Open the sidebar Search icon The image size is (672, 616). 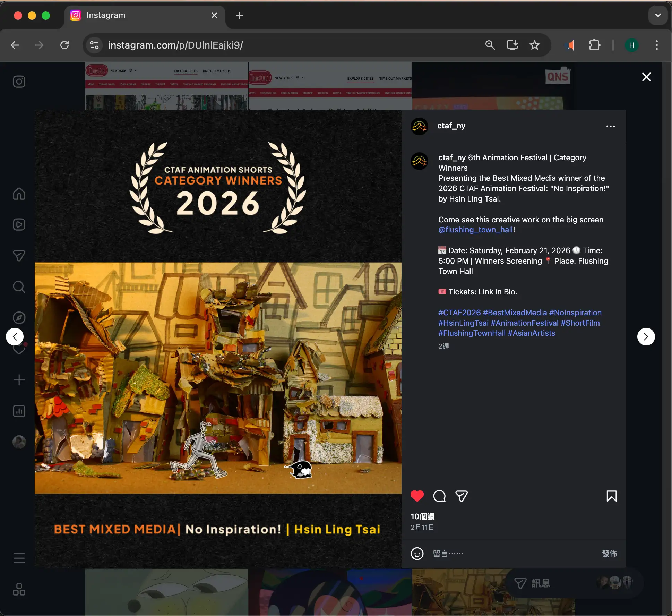[19, 287]
